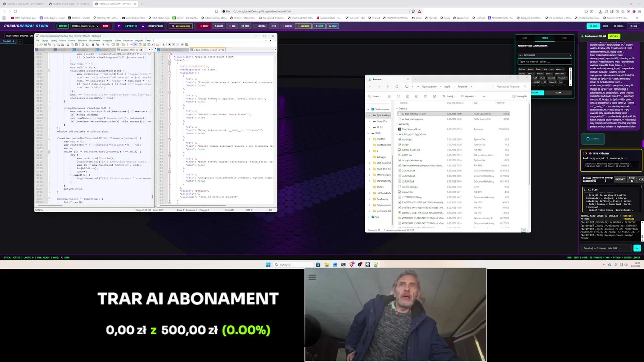The image size is (644, 362).
Task: Select the ai_task_memory (1).json file row
Action: pos(453,114)
